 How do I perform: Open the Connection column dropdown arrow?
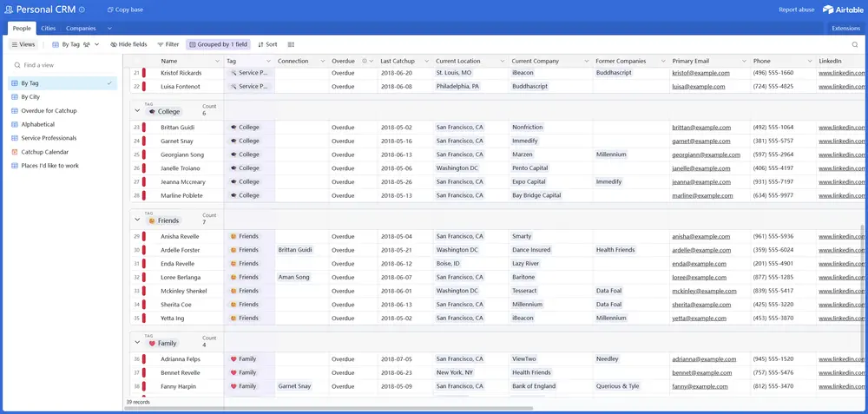point(322,61)
